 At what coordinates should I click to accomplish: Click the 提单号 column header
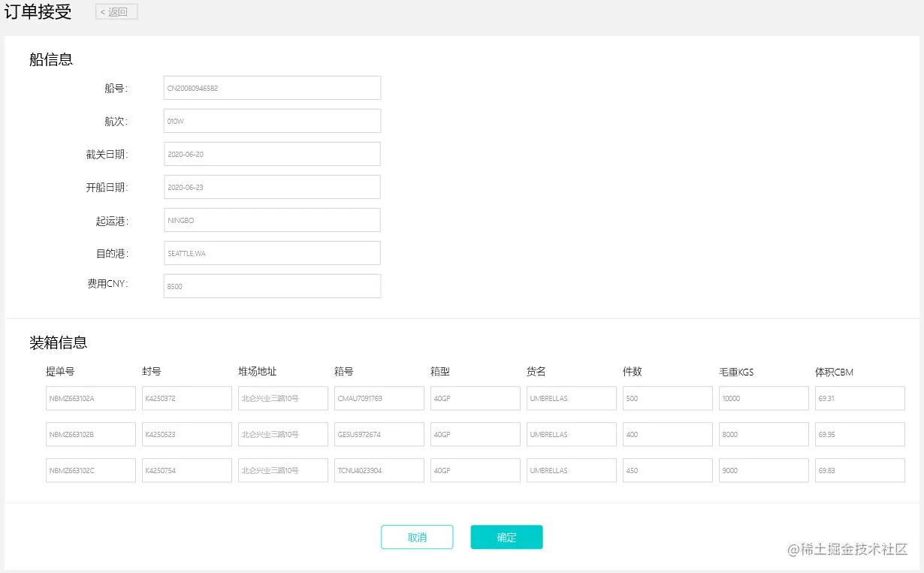[x=60, y=371]
